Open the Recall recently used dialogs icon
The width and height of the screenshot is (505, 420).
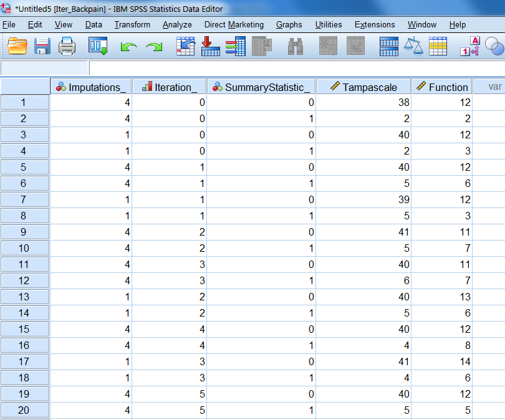click(99, 46)
